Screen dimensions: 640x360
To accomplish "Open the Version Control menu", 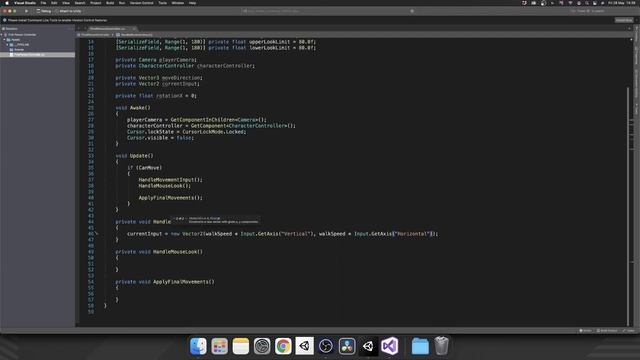I will [x=142, y=3].
